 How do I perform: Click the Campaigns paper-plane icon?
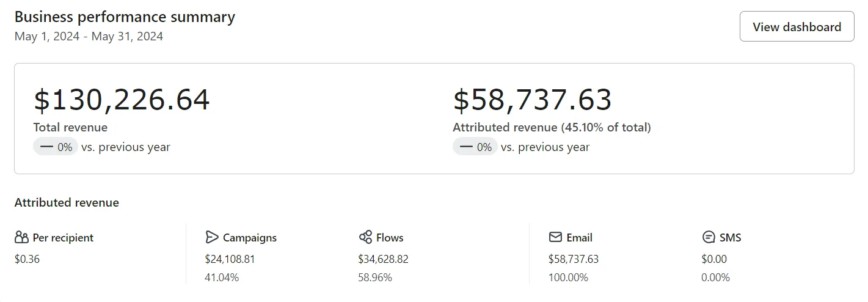212,237
